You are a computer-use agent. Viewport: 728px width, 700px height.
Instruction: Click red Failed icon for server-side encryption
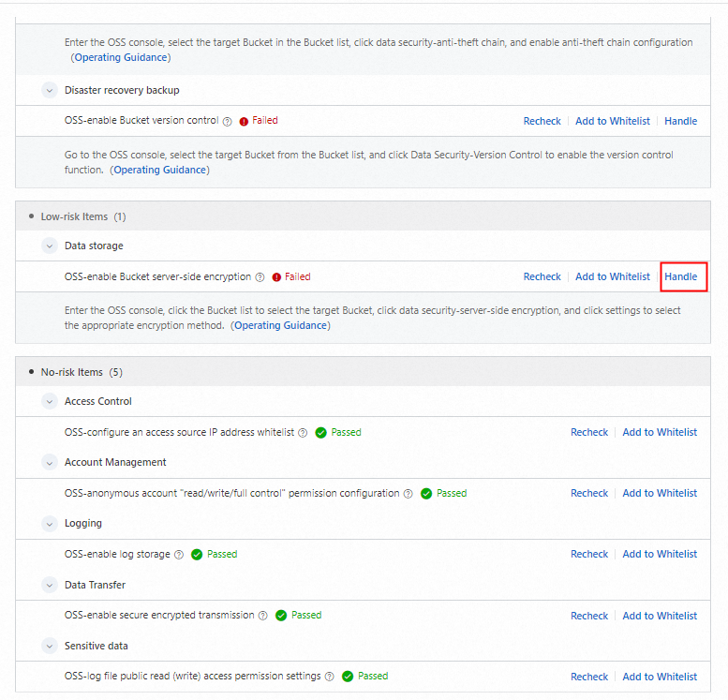coord(276,277)
